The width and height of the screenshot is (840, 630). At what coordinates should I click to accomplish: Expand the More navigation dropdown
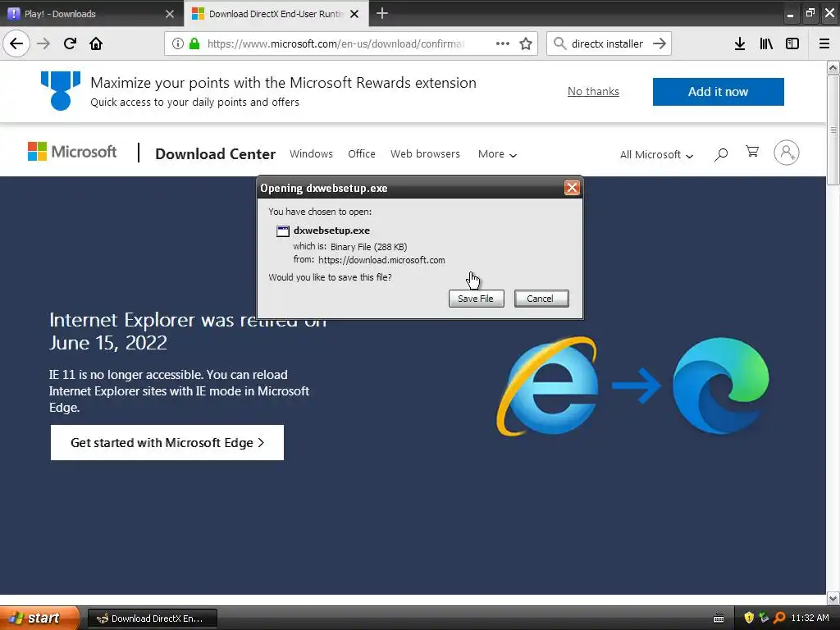[497, 154]
